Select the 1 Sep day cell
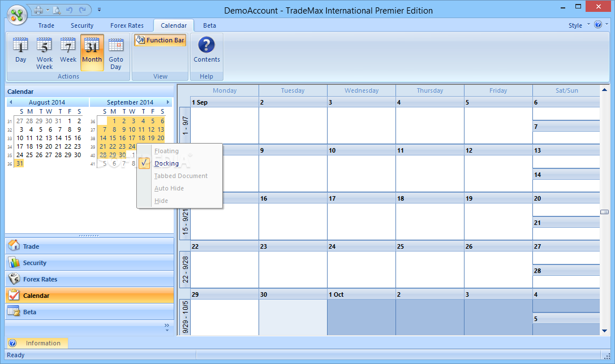 [x=225, y=121]
